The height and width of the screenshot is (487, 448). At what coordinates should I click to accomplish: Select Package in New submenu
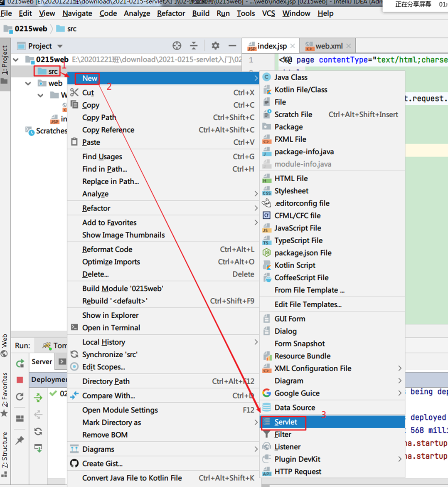pos(332,127)
